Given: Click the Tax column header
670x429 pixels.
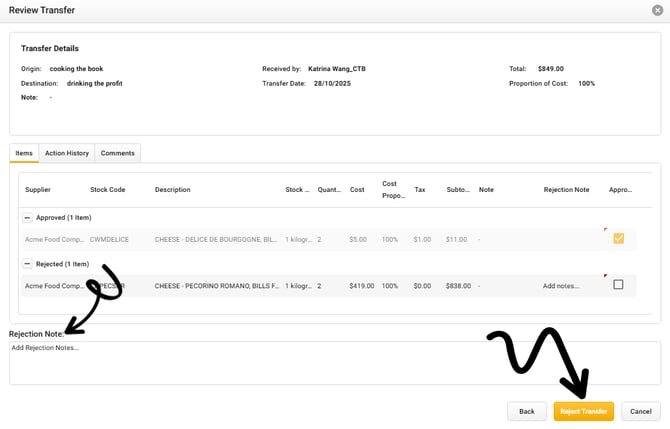Looking at the screenshot, I should coord(420,189).
